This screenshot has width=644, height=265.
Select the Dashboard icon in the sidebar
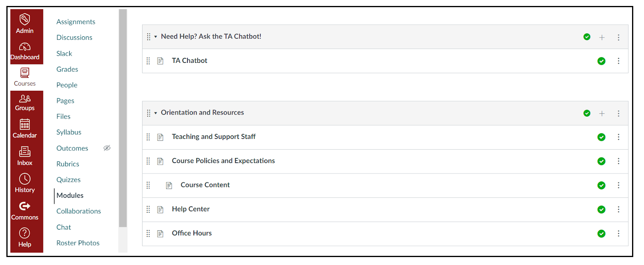[25, 46]
